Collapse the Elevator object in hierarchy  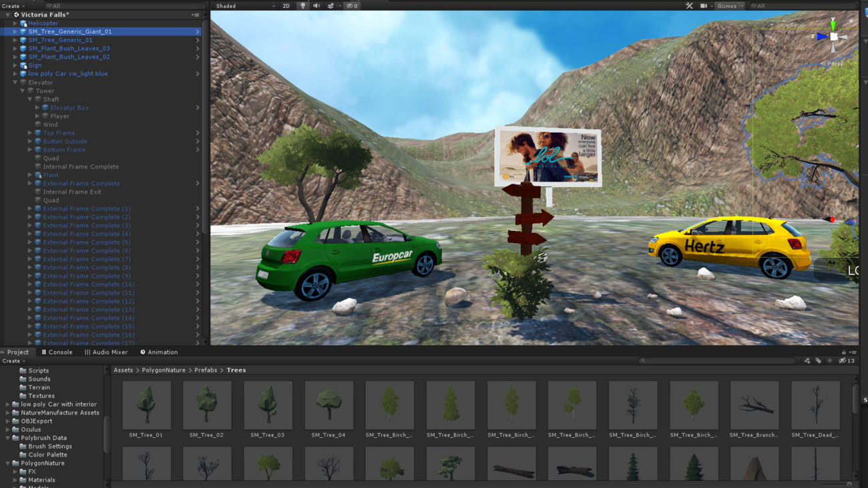point(15,82)
